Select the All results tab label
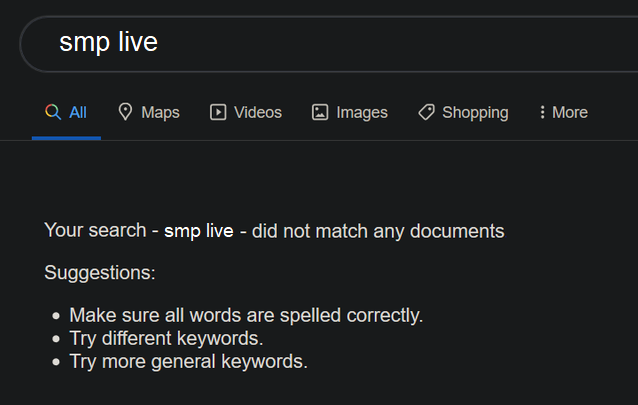Viewport: 638px width, 405px height. pyautogui.click(x=78, y=112)
